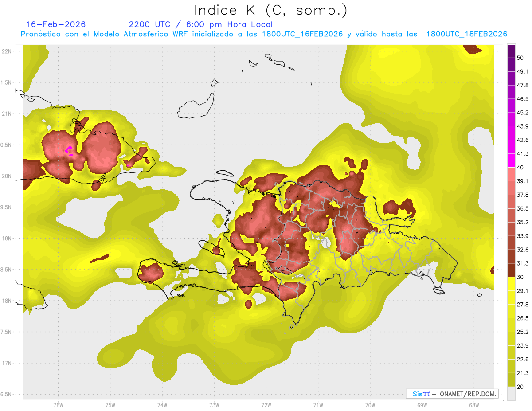Click the valid-until time '1800UTC_18FEB2026'
This screenshot has height=411, width=532.
point(467,34)
